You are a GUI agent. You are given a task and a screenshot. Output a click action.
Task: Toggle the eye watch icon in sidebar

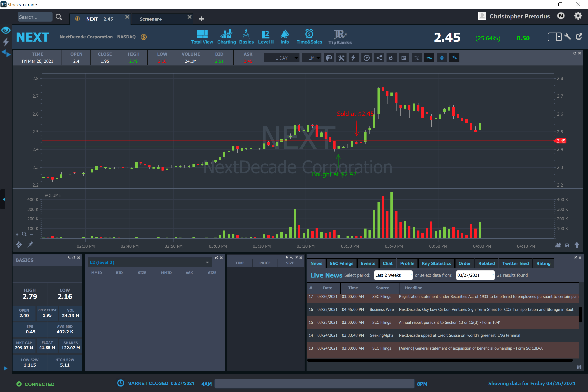point(6,31)
